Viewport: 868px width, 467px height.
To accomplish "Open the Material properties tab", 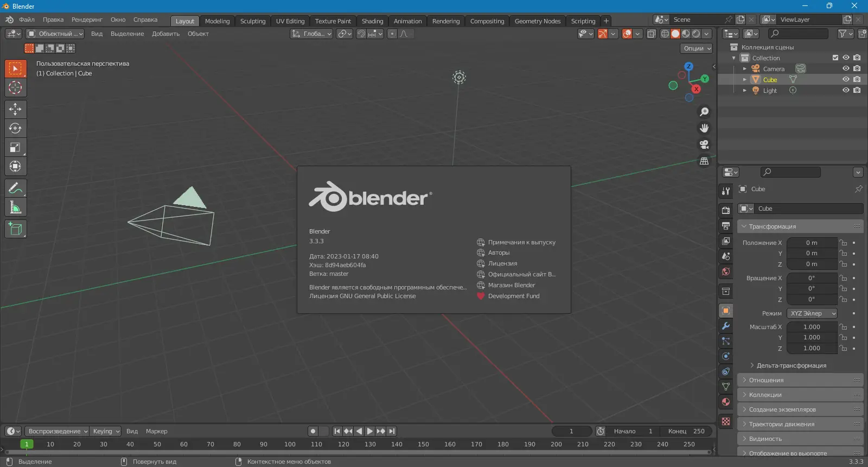I will click(726, 402).
